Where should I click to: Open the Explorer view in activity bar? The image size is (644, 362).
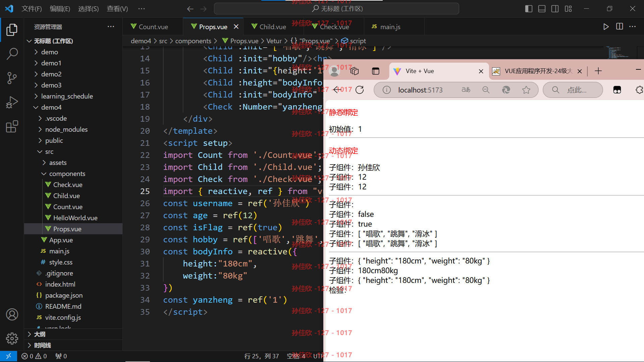tap(12, 29)
